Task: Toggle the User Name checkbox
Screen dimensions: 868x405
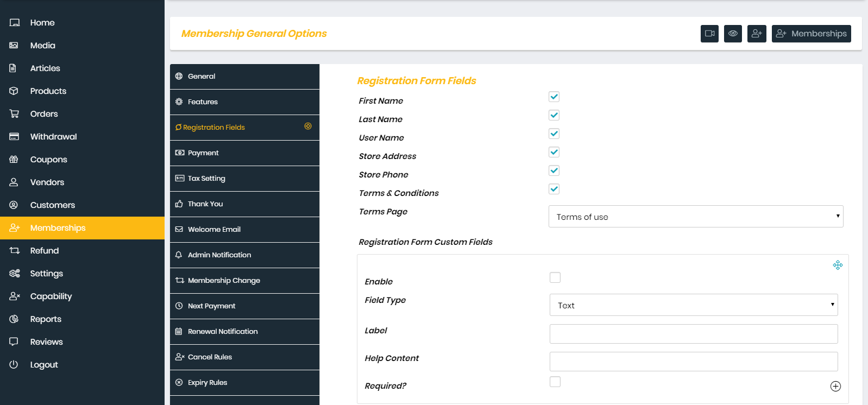Action: [554, 134]
